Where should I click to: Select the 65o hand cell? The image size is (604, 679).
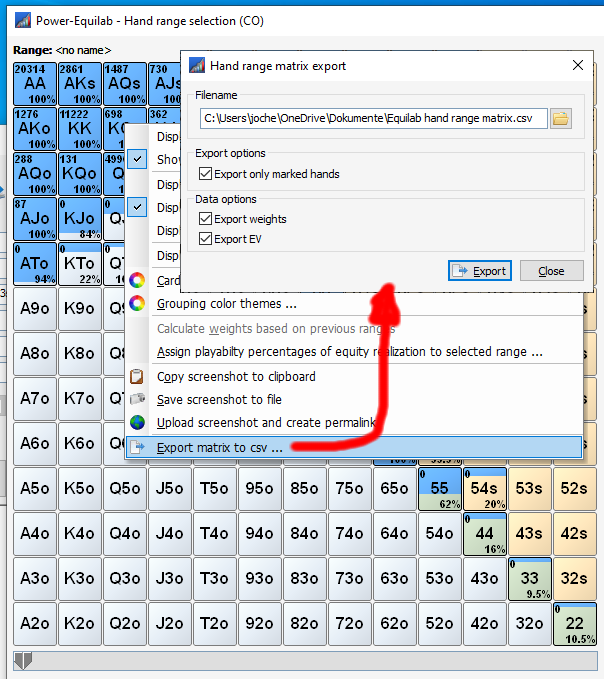tap(395, 489)
